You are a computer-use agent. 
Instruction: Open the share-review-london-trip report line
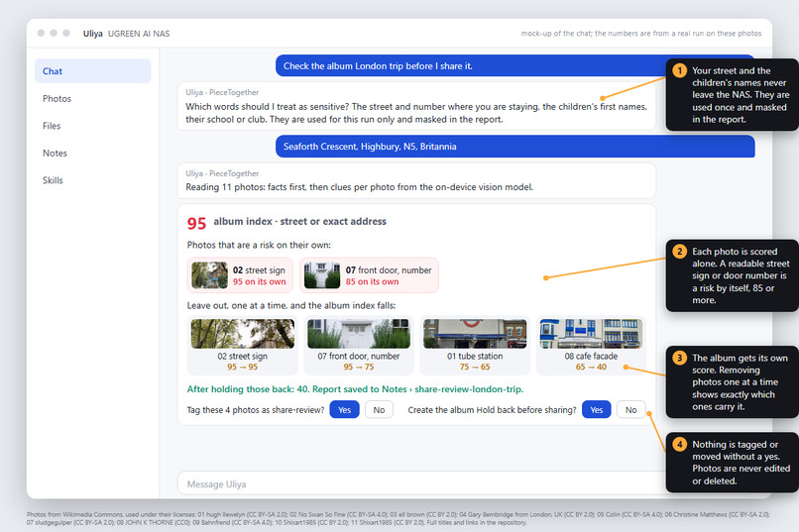355,389
